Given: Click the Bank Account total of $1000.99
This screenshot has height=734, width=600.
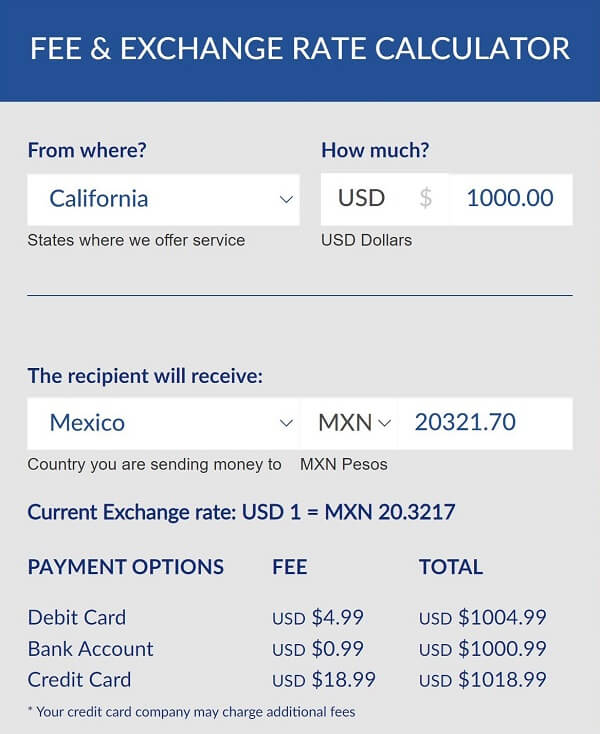Looking at the screenshot, I should pyautogui.click(x=482, y=649).
